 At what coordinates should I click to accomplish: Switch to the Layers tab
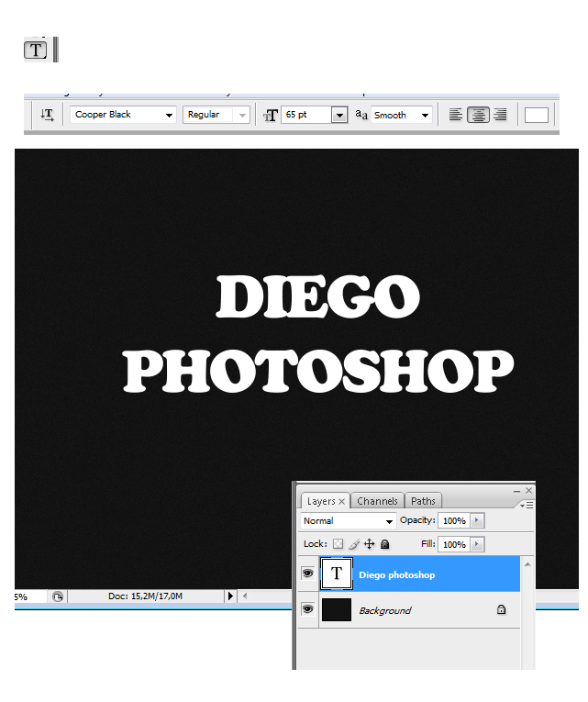(321, 501)
